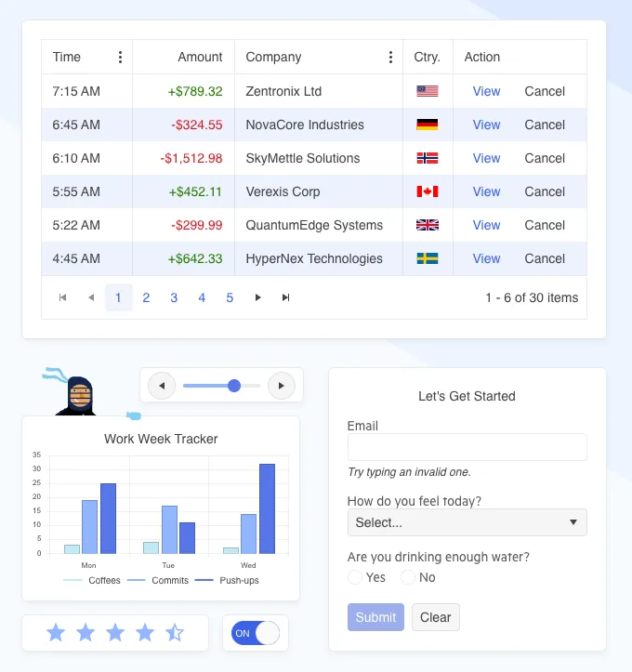Click the ninja mascot image
The image size is (632, 672).
80,395
